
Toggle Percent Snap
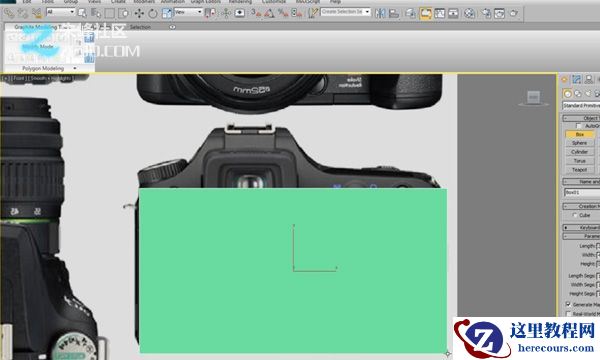[x=283, y=13]
